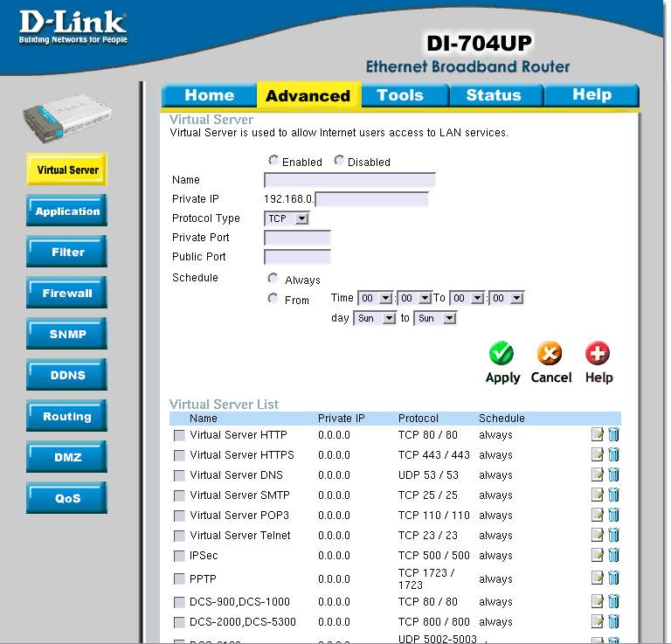The width and height of the screenshot is (671, 644).
Task: Check the Virtual Server HTTP checkbox
Action: pos(179,436)
